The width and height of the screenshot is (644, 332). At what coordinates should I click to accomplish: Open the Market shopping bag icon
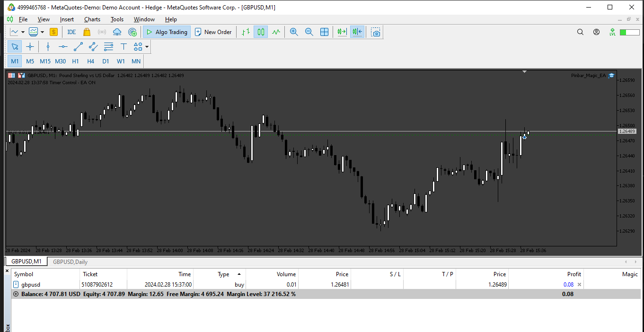[x=87, y=32]
